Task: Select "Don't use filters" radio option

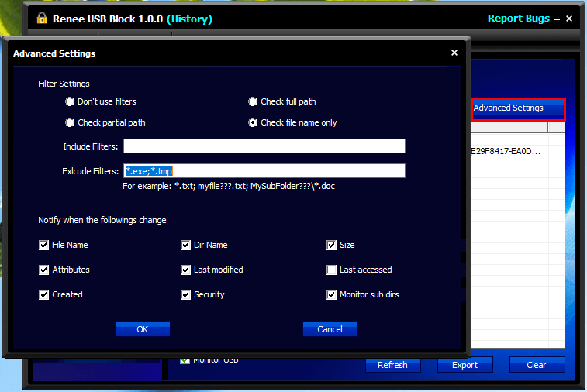Action: coord(70,101)
